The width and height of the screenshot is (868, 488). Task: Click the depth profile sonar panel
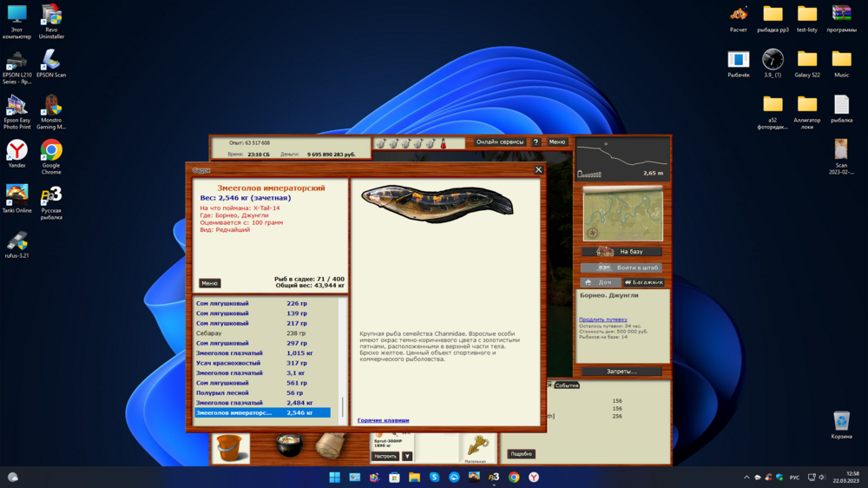pyautogui.click(x=622, y=159)
